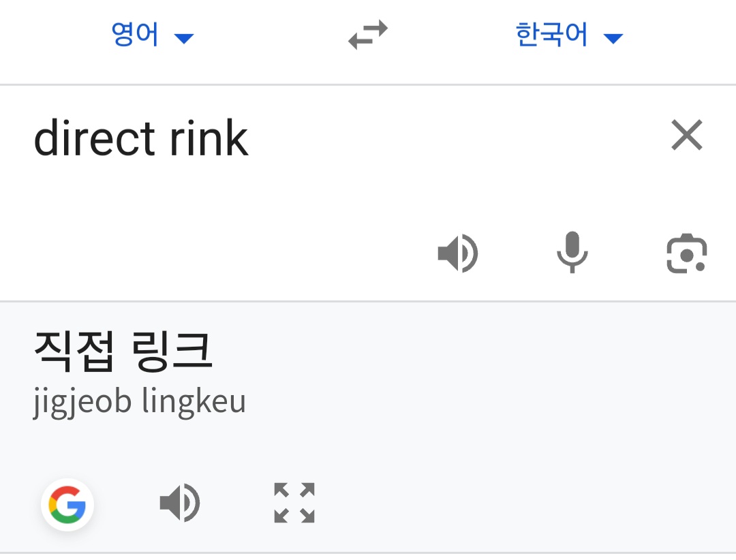Open camera translation

[x=687, y=253]
